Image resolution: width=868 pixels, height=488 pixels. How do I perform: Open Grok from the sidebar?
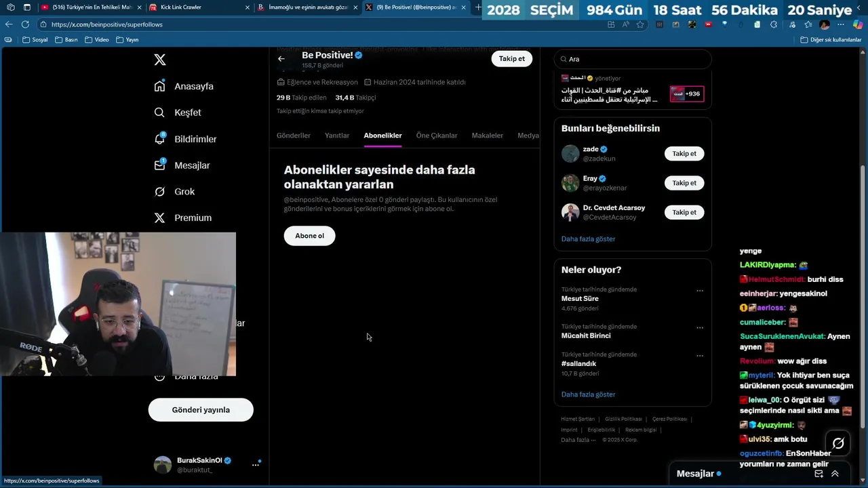pyautogui.click(x=174, y=192)
